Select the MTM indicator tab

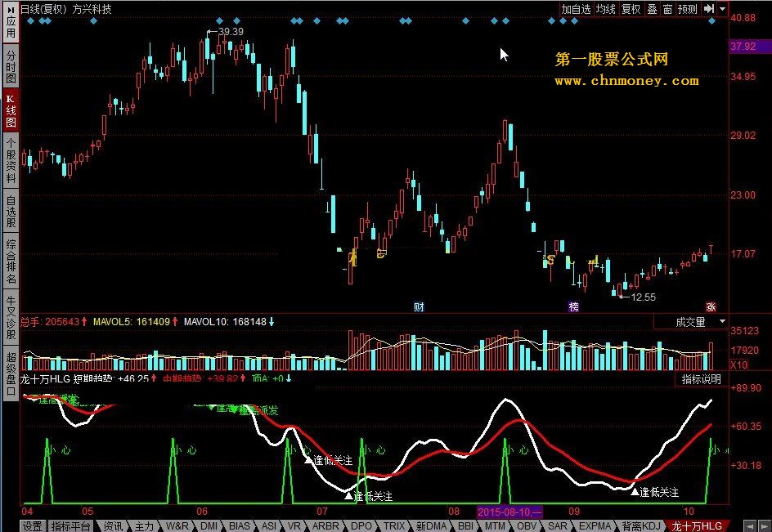tap(496, 526)
